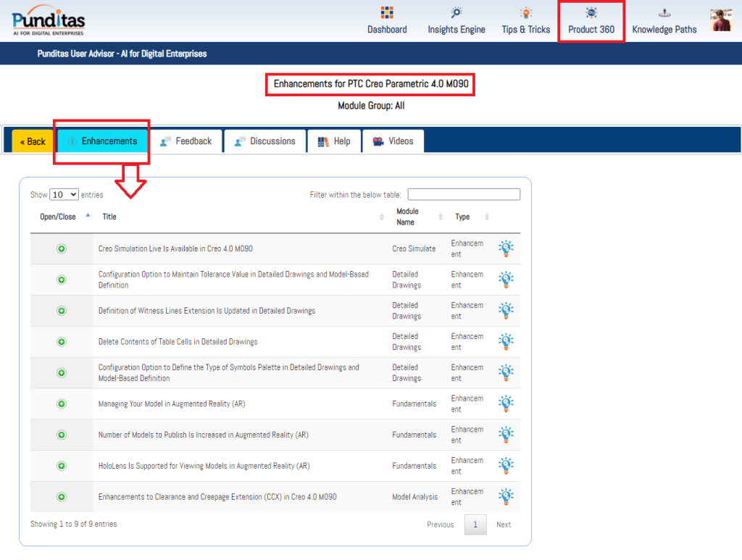The width and height of the screenshot is (742, 560).
Task: Switch to the Feedback tab
Action: click(x=186, y=141)
